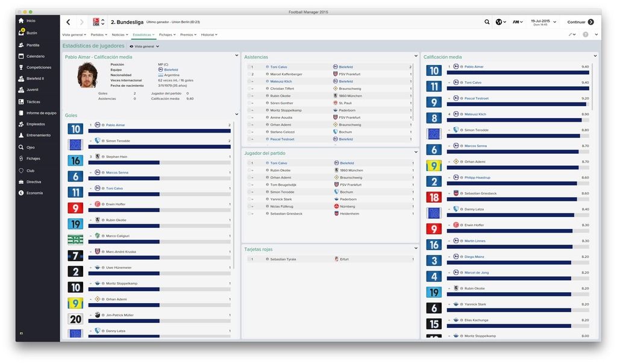Go forward with the right arrow
Viewport: 617px width, 364px height.
81,22
